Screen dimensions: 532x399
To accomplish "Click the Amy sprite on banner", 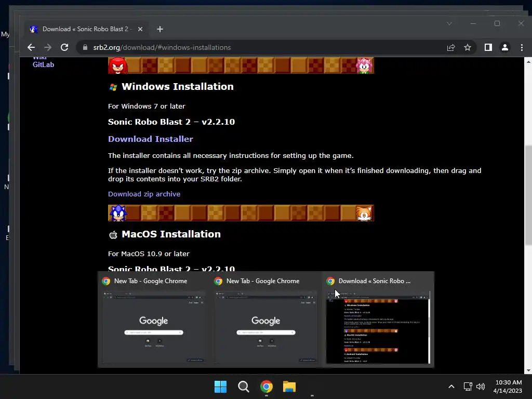I will coord(364,65).
